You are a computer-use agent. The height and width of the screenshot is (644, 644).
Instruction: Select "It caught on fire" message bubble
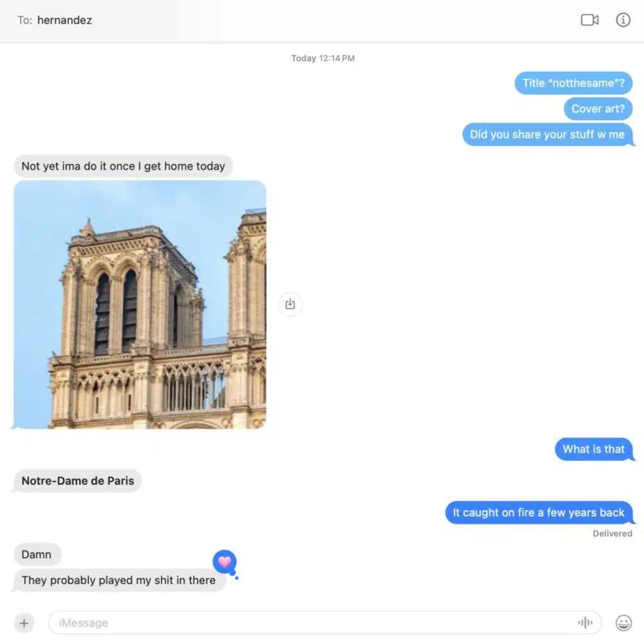coord(538,513)
